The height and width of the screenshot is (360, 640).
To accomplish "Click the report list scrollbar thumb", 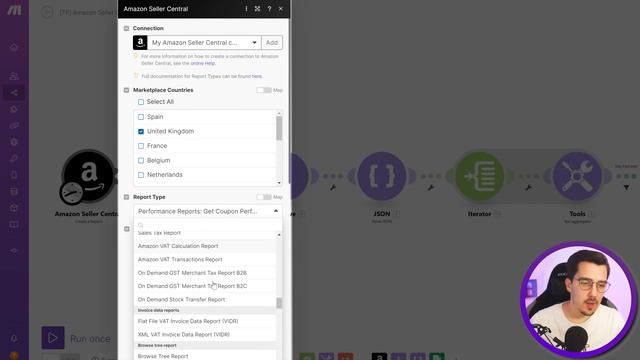I will click(279, 303).
